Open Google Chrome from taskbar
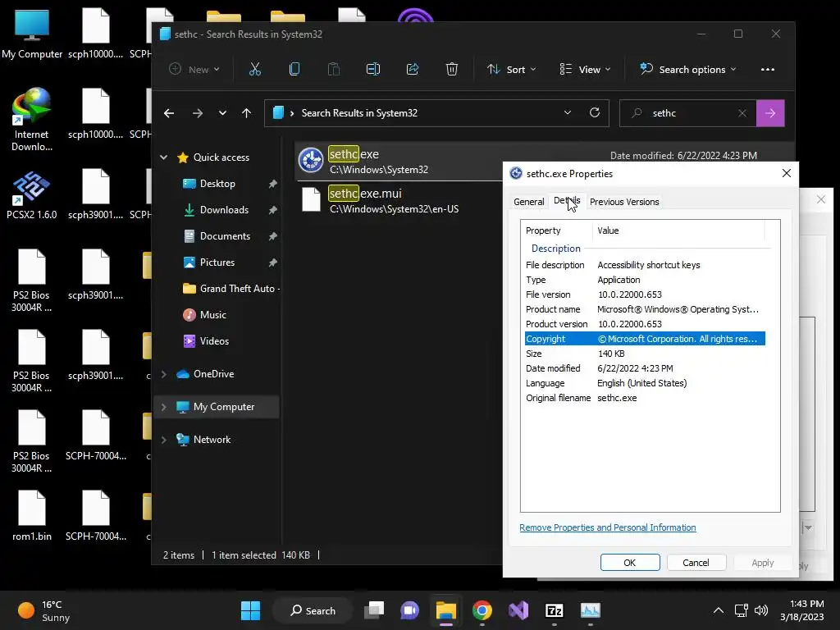 [482, 610]
